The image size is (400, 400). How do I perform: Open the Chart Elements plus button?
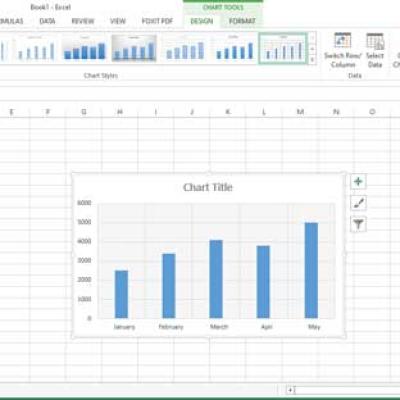[358, 182]
